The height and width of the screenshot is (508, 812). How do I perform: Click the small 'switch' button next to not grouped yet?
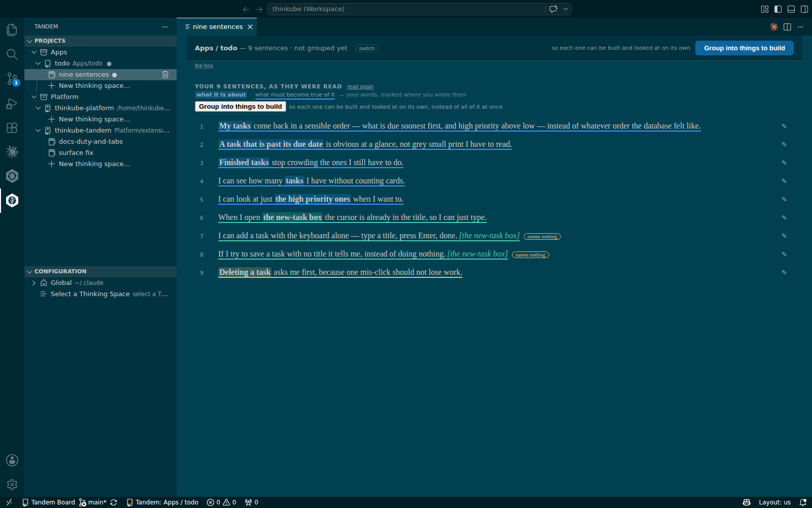[x=366, y=48]
